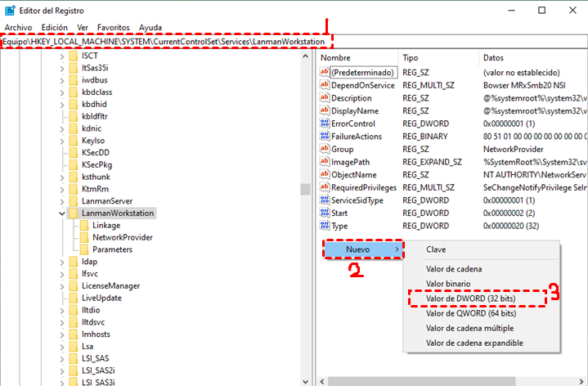588x386 pixels.
Task: Click the ErrorControl DWORD value icon
Action: point(324,123)
